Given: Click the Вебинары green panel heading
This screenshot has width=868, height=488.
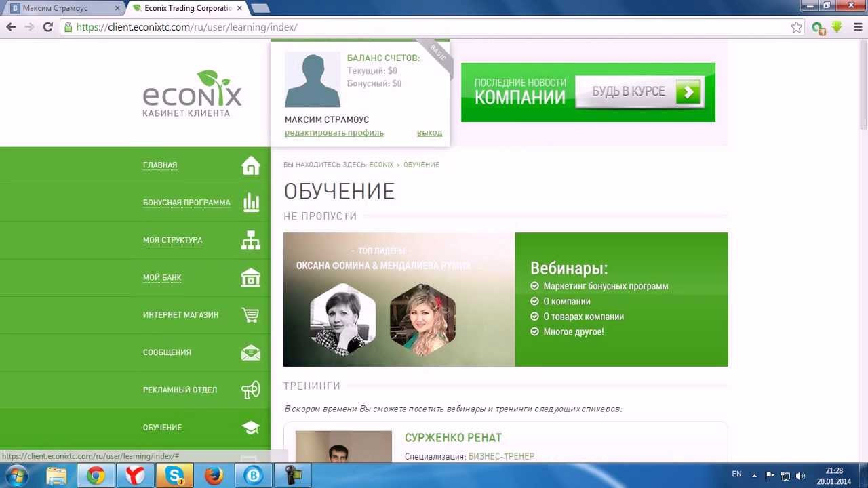Looking at the screenshot, I should coord(568,268).
